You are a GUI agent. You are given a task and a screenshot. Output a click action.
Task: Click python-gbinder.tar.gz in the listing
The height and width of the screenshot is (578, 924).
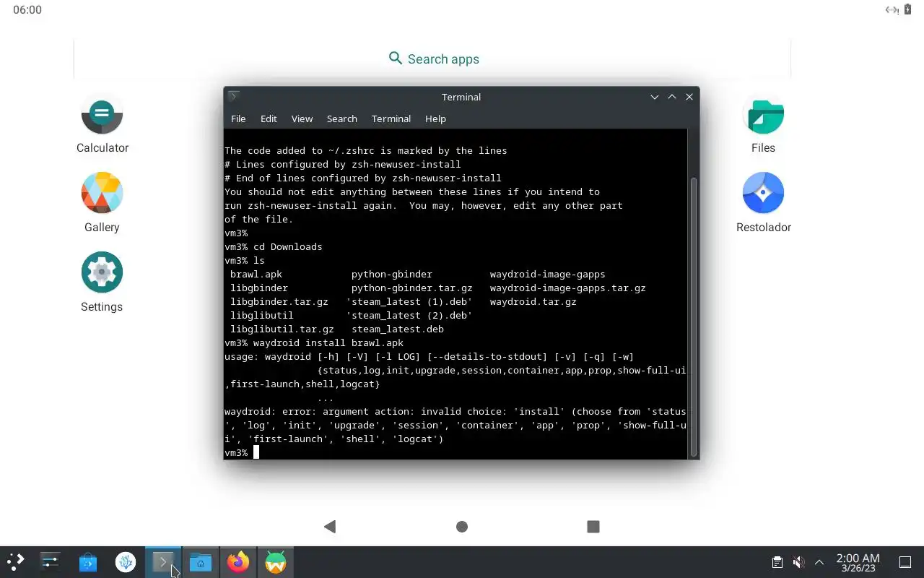(412, 288)
